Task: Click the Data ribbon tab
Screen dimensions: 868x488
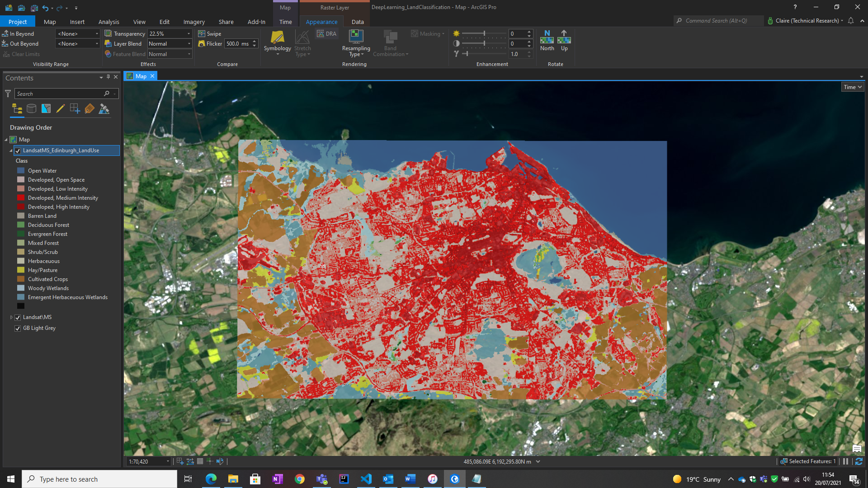Action: [357, 21]
